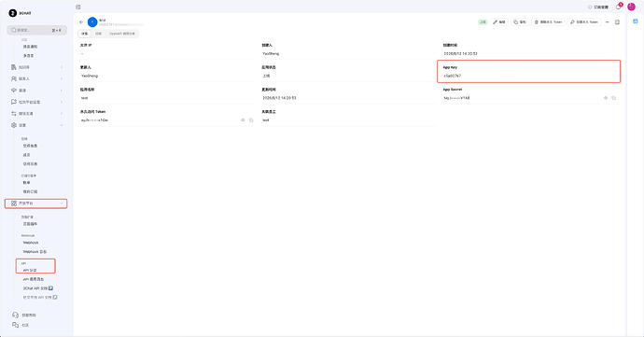Toggle the sidebar collapse icon in top bar
This screenshot has width=644, height=337.
[x=78, y=7]
